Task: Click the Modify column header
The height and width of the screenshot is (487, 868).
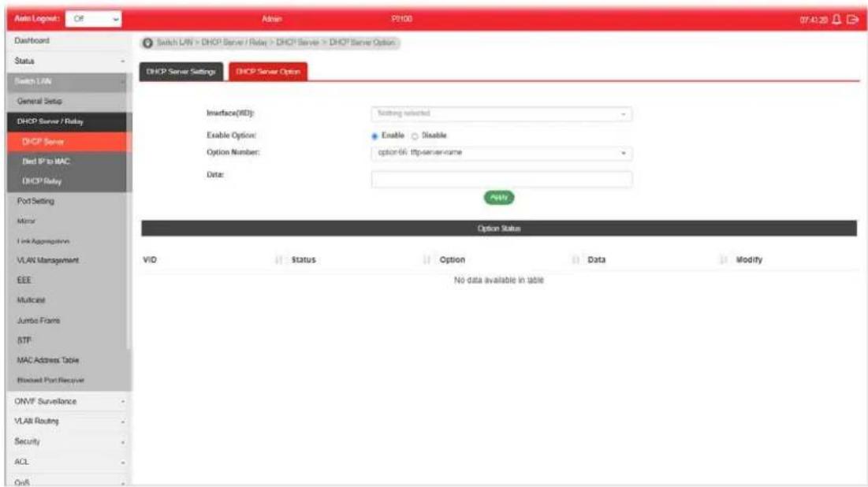Action: tap(749, 259)
